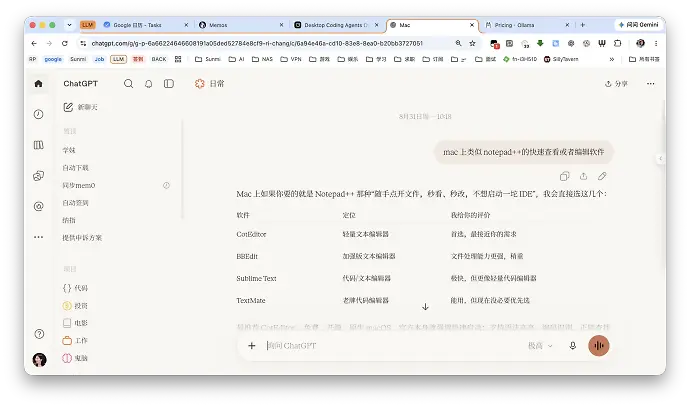The width and height of the screenshot is (690, 406).
Task: Open the NAS bookmarks folder
Action: point(262,59)
